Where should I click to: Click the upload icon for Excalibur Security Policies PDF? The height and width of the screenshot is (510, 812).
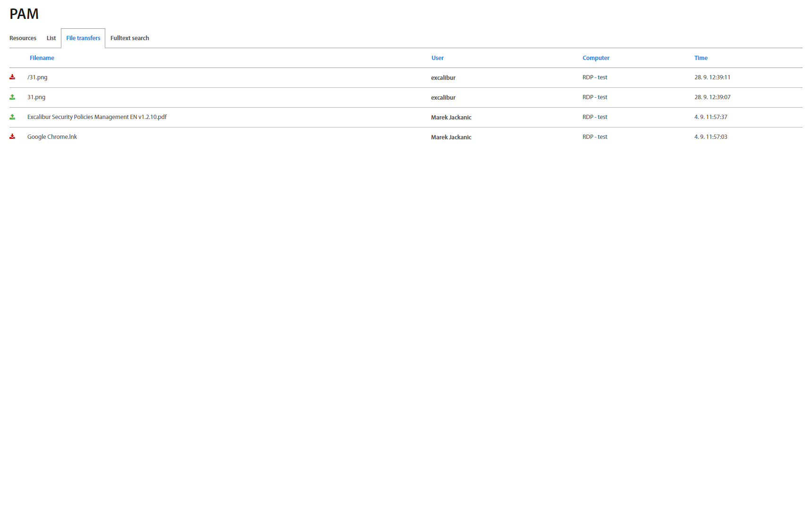(12, 117)
